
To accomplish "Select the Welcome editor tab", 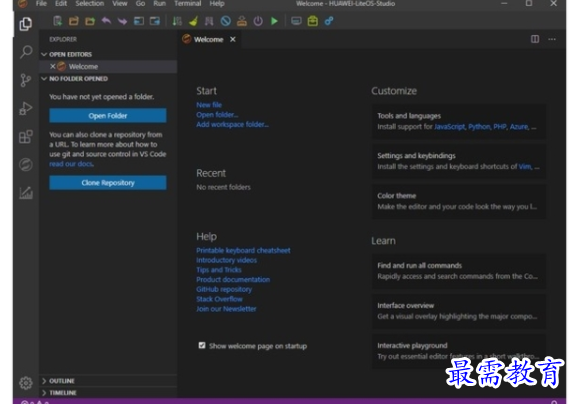I will [x=208, y=39].
